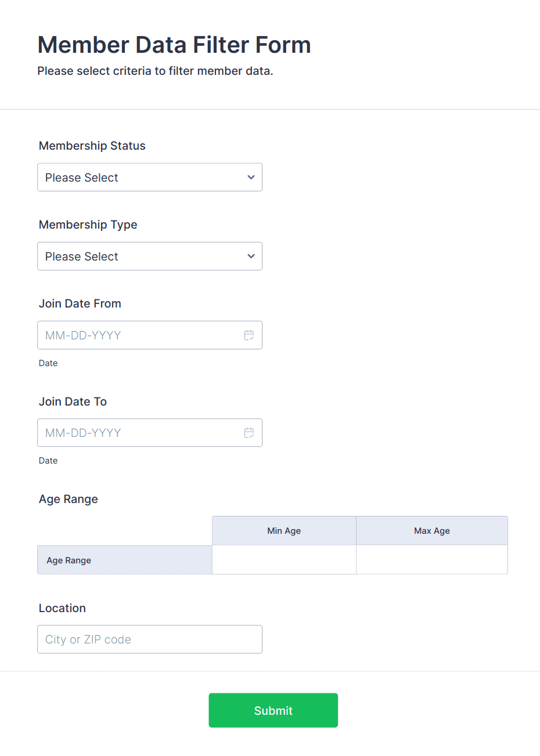Click the Member Data Filter Form title

pos(174,45)
